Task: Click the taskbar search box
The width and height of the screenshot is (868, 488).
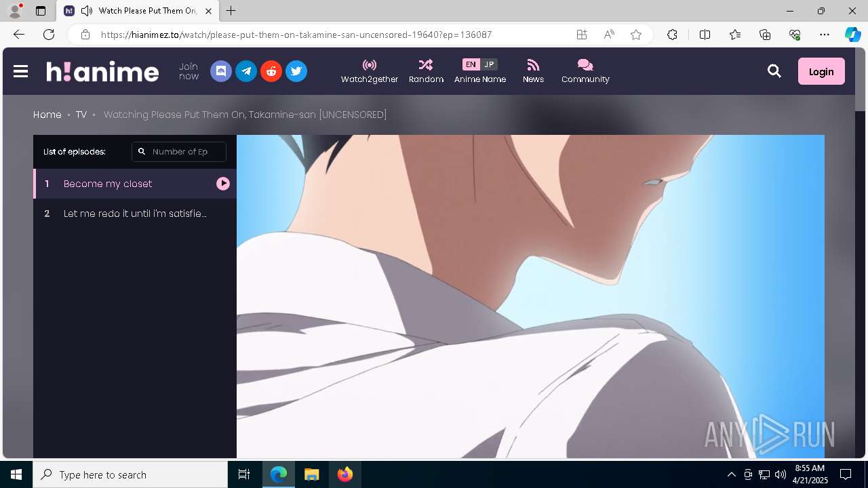Action: [130, 474]
